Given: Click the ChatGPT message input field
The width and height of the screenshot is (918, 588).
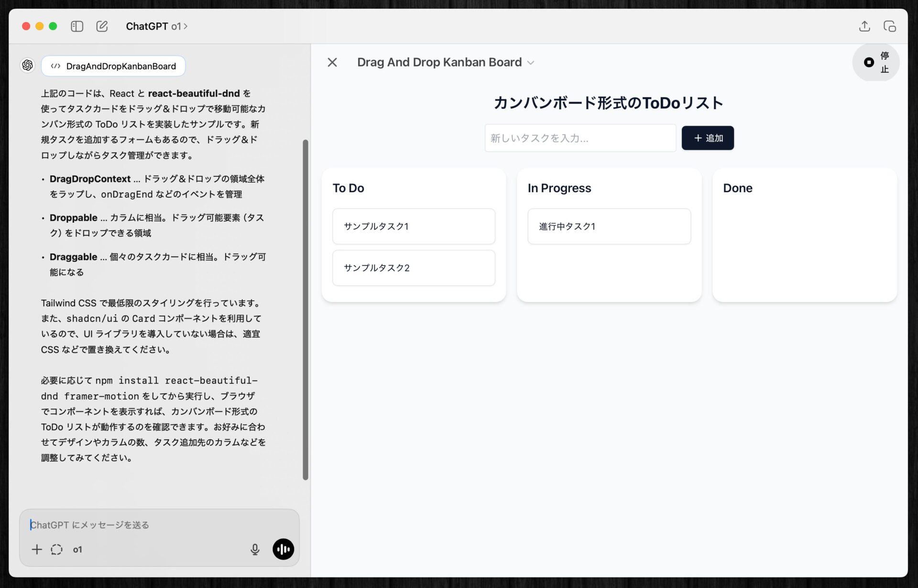Looking at the screenshot, I should tap(143, 525).
